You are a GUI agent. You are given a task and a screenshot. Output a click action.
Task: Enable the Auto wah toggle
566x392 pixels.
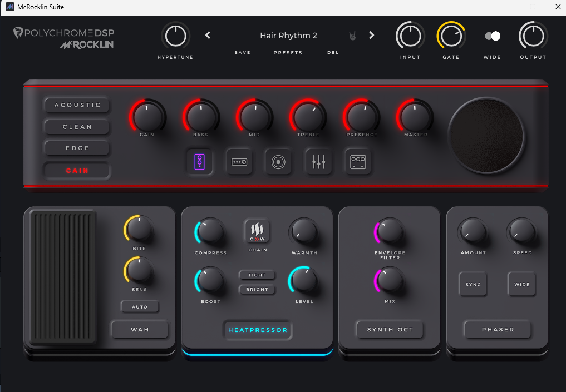tap(140, 307)
